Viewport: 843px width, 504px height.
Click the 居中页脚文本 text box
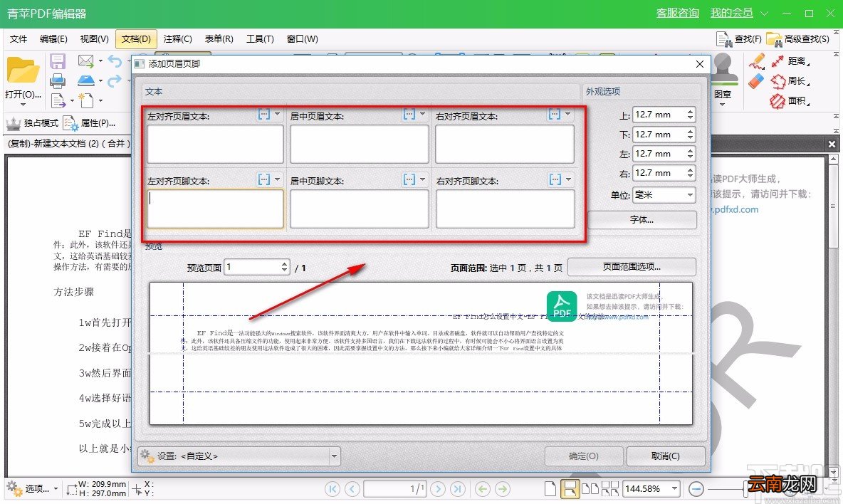359,209
